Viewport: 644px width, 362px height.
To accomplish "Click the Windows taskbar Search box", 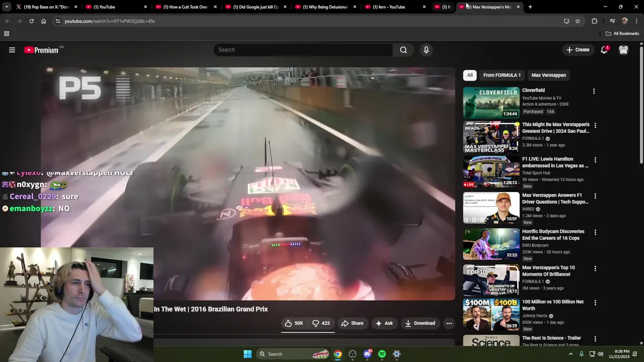I will click(x=294, y=354).
